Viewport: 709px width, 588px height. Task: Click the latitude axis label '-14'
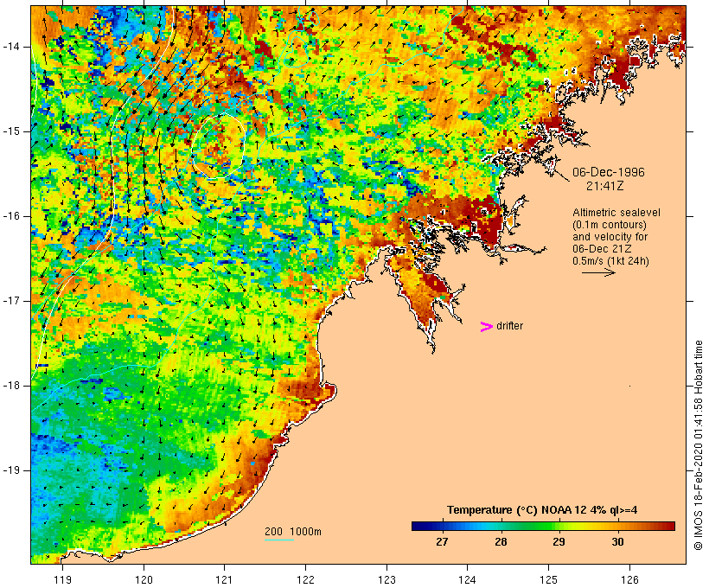tap(11, 47)
